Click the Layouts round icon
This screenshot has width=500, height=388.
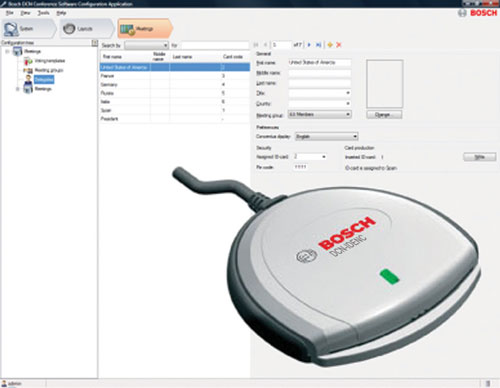69,29
